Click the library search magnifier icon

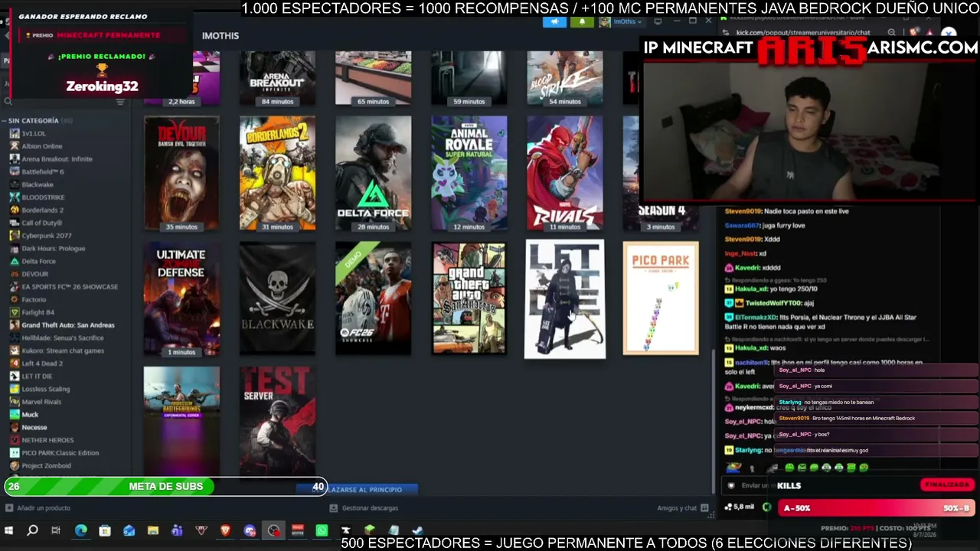coord(8,101)
